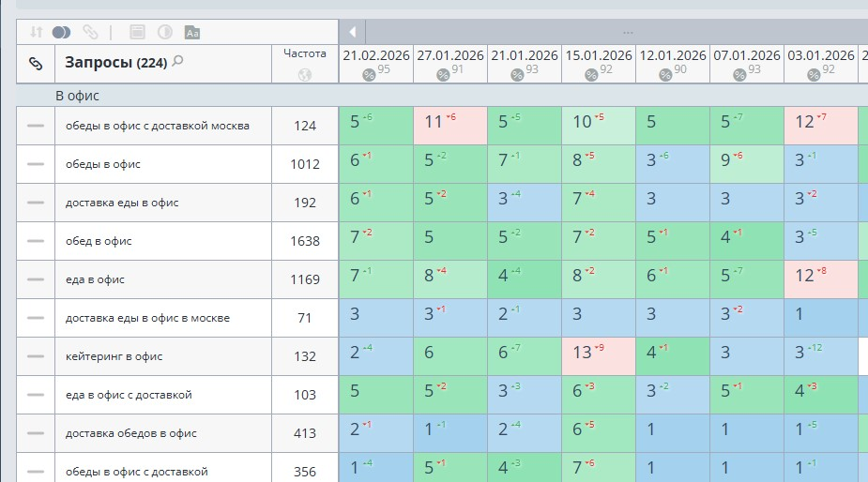Click the 27.01.2026 date column header
The height and width of the screenshot is (482, 868).
(450, 56)
